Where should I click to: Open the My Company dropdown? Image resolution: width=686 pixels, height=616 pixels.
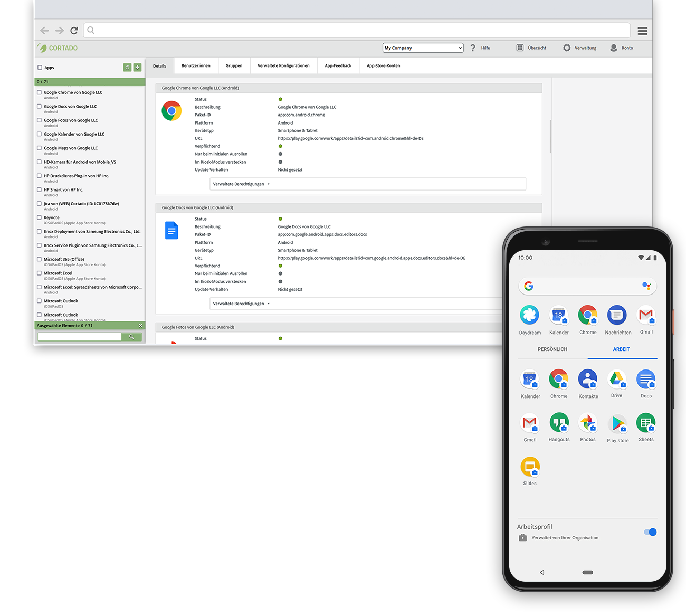pyautogui.click(x=423, y=48)
